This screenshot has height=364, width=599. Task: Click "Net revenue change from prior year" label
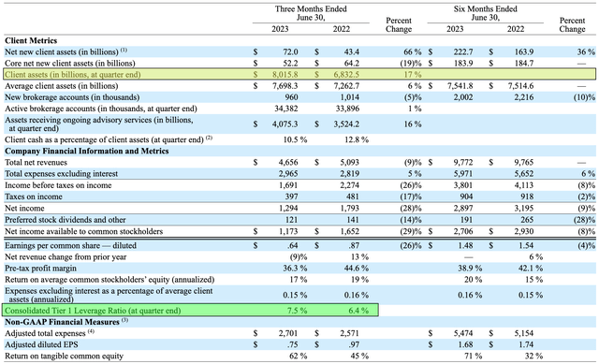[66, 257]
